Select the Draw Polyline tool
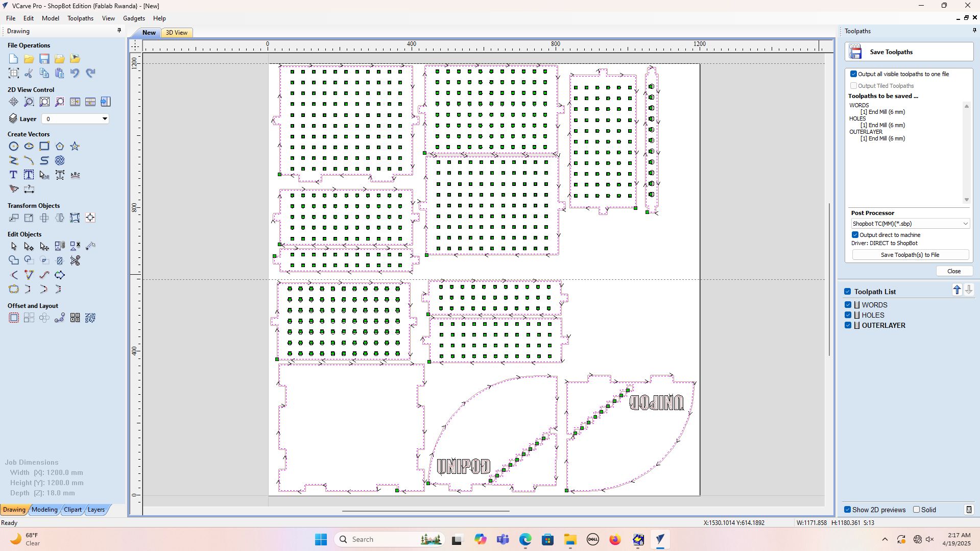This screenshot has width=980, height=551. tap(14, 161)
